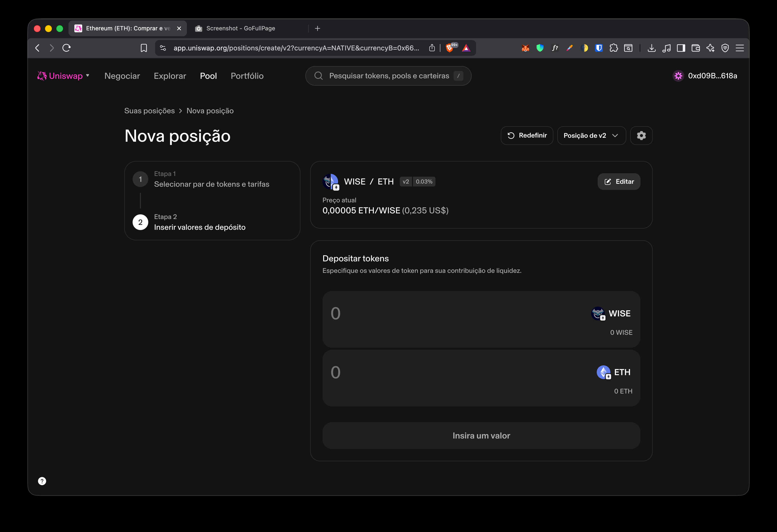
Task: Click the help question mark icon
Action: (42, 481)
